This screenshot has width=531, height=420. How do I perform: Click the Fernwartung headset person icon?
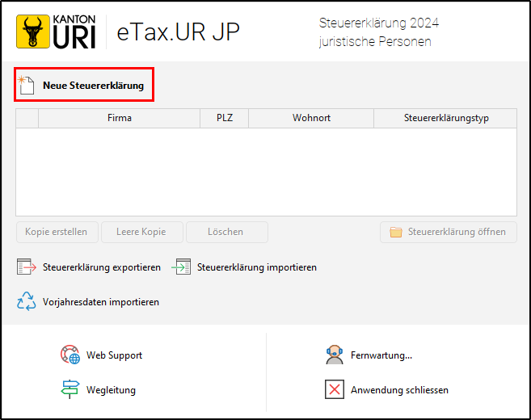tap(335, 355)
